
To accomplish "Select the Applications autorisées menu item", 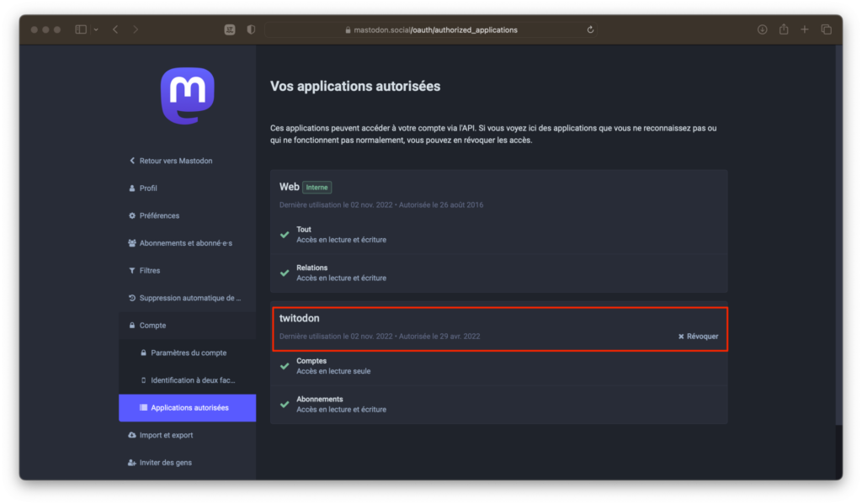I will [x=187, y=408].
